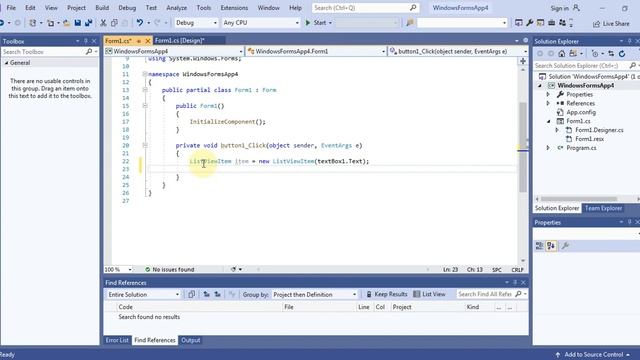640x360 pixels.
Task: Expand the Program.cs node
Action: point(548,148)
